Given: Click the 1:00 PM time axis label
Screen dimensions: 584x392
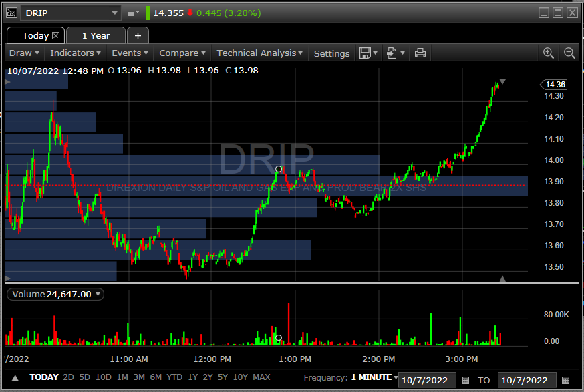Looking at the screenshot, I should point(295,359).
